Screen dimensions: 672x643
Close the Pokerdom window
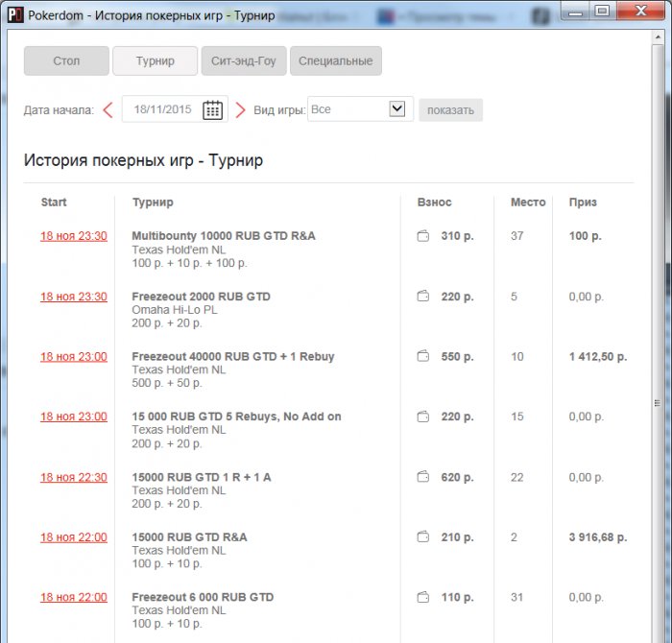[x=641, y=12]
